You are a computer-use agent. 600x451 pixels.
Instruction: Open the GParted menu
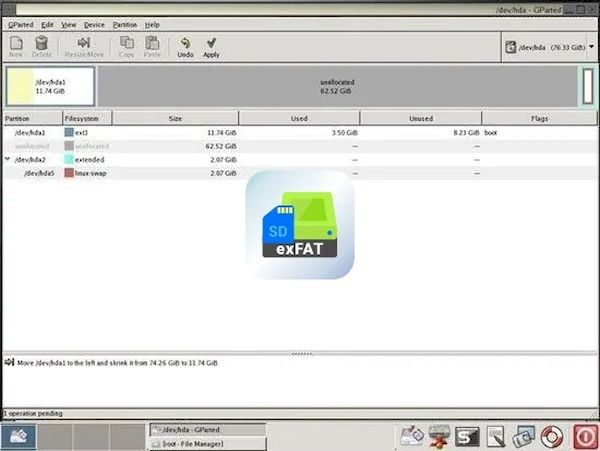click(x=21, y=25)
